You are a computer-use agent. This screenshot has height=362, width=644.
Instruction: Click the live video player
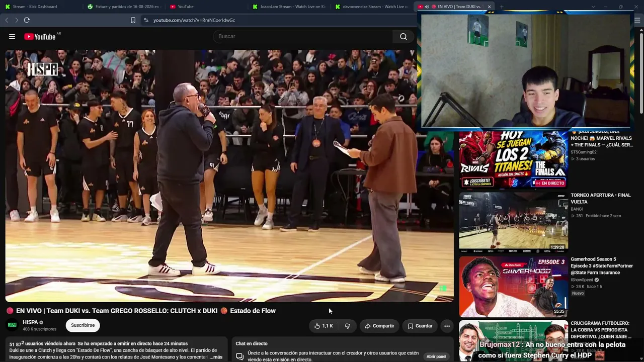(229, 175)
